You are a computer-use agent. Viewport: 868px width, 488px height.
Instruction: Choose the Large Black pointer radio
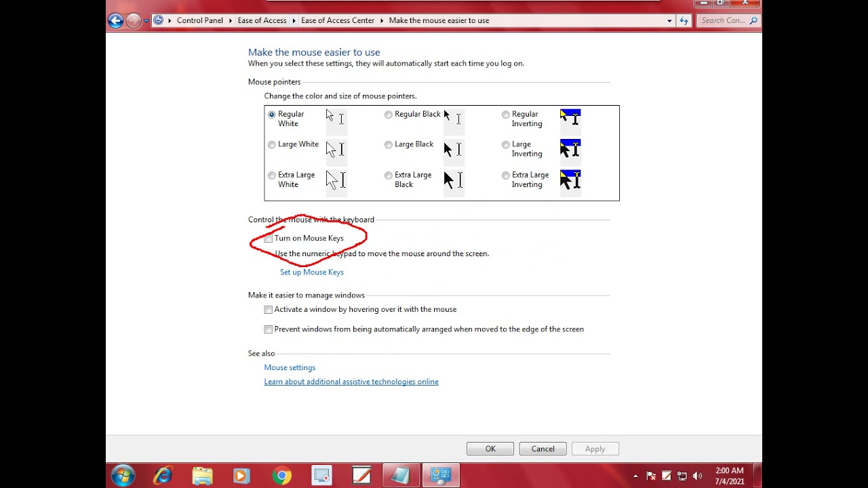[x=389, y=144]
